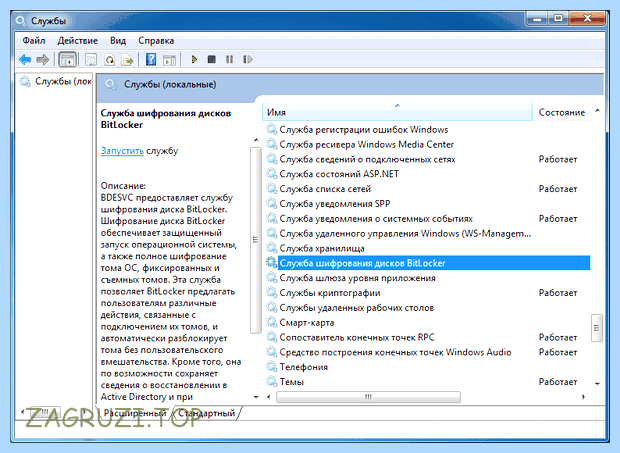
Task: Click services list scroll-down arrow
Action: click(x=597, y=383)
